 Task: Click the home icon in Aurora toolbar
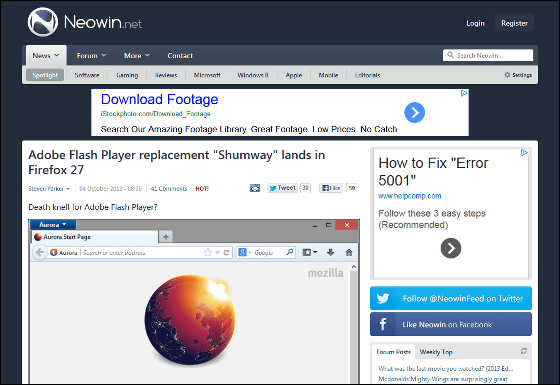point(349,252)
